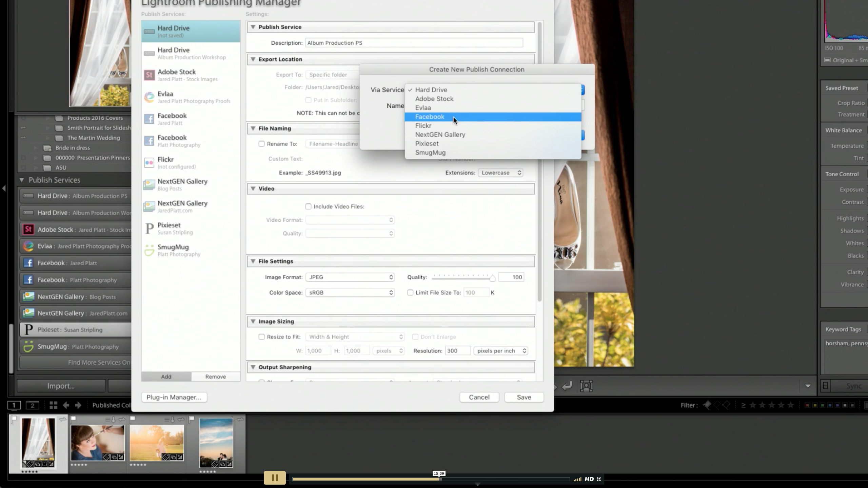Collapse the left panel arrow
The image size is (868, 488).
[x=4, y=188]
